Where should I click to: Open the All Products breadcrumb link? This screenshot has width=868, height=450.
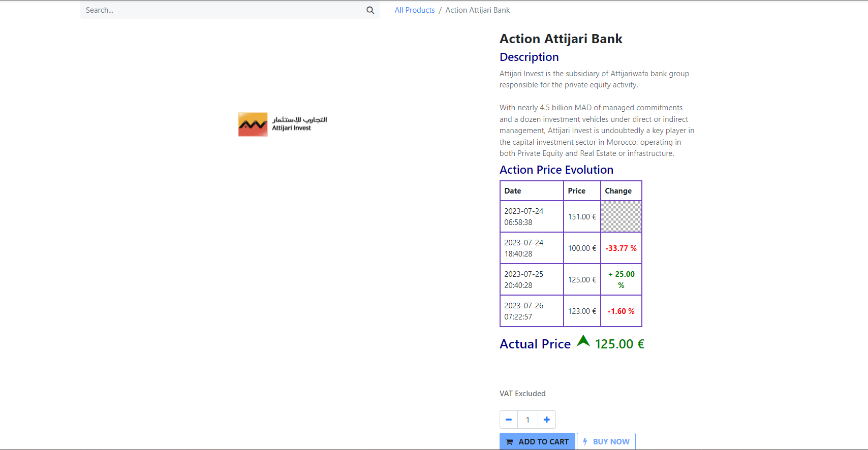click(415, 10)
